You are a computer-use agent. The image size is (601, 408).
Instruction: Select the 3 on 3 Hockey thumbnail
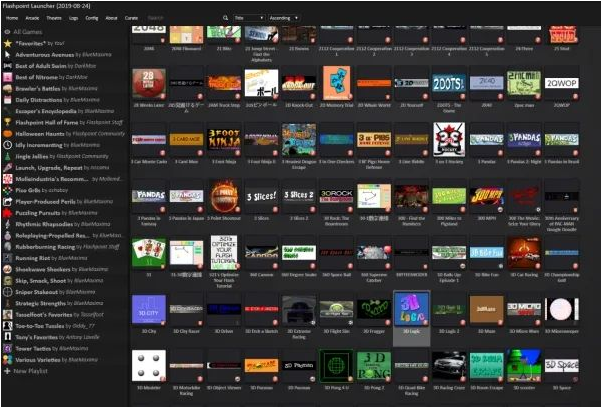tap(449, 140)
